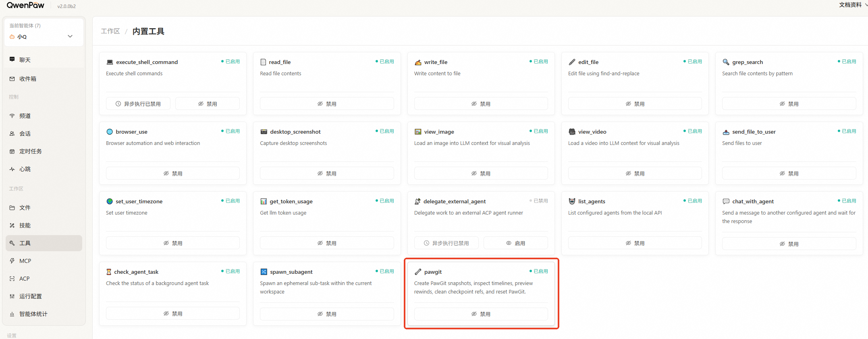Click the QwenPaw logo
This screenshot has height=339, width=868.
(25, 5)
